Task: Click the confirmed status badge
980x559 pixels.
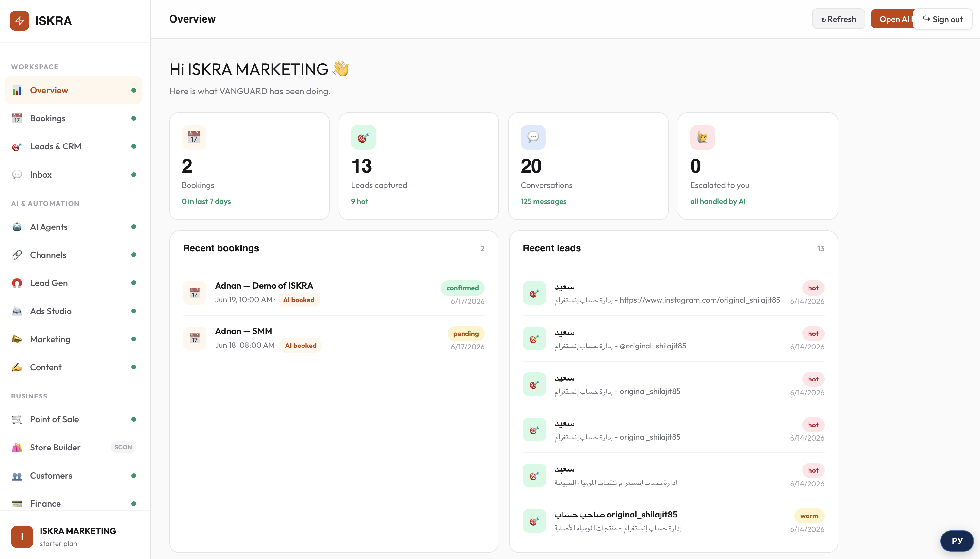Action: click(462, 288)
